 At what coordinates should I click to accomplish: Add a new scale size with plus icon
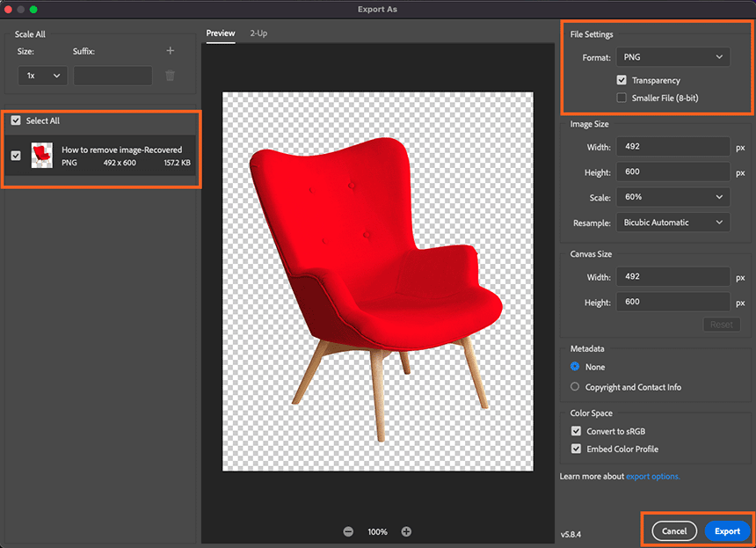pyautogui.click(x=171, y=51)
